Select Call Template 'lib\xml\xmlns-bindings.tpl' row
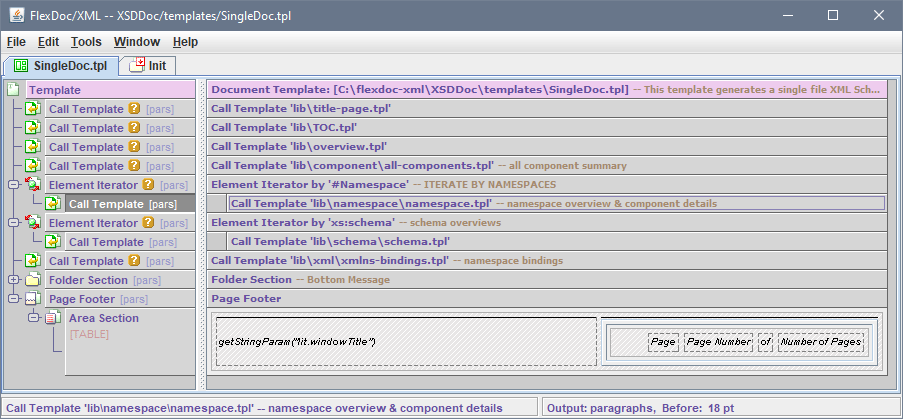The height and width of the screenshot is (419, 903). [547, 261]
